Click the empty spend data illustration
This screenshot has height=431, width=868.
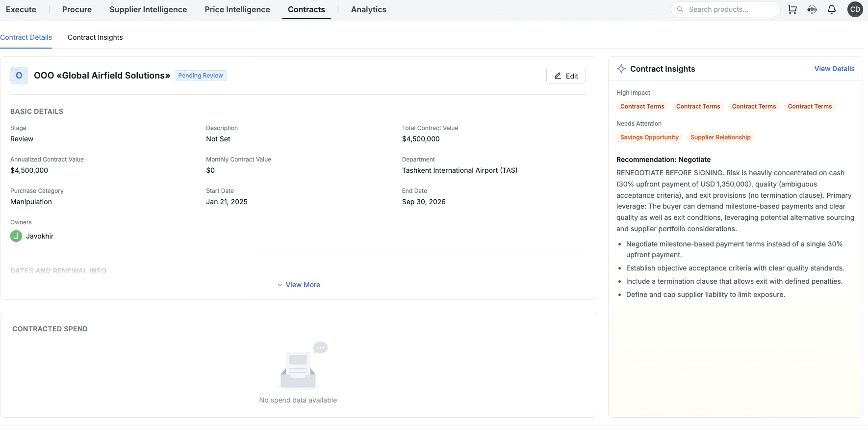298,365
